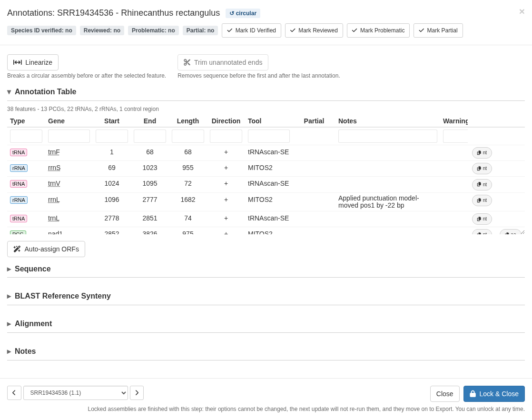Copy nt sequence for trnV row

tap(482, 184)
